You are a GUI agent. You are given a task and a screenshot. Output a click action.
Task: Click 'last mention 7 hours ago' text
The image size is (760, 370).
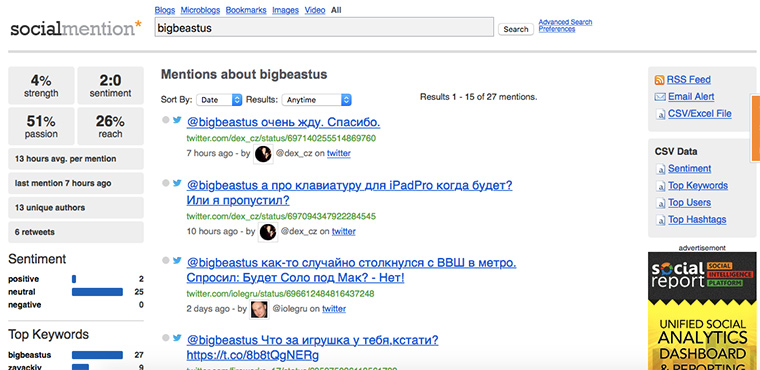(63, 183)
